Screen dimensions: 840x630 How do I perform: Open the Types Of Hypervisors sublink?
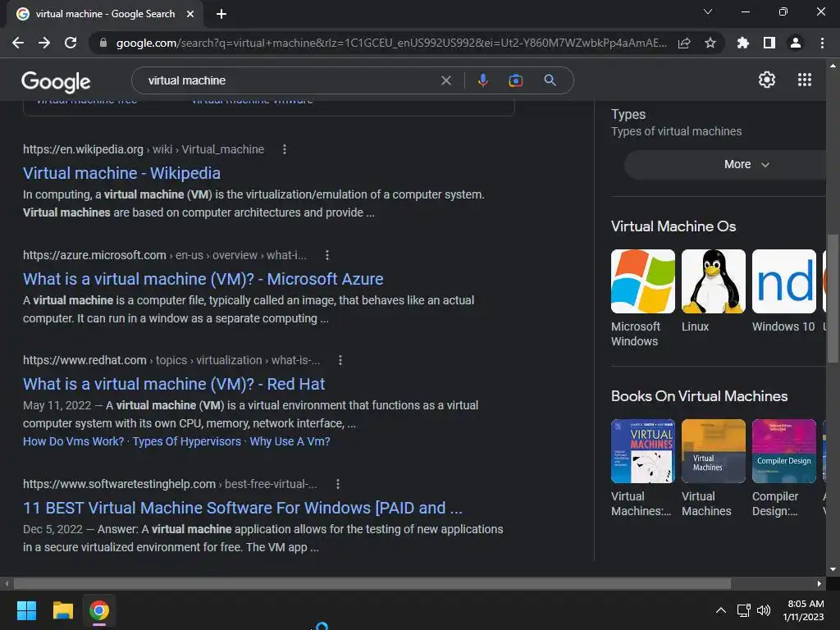(187, 441)
